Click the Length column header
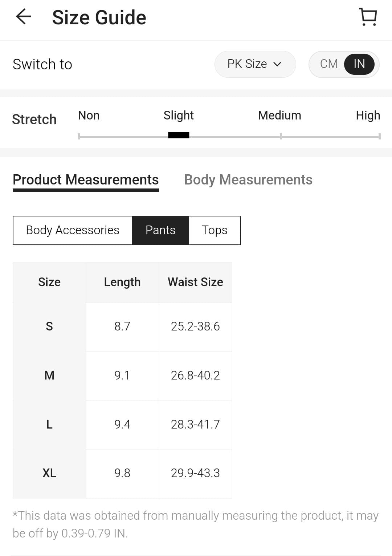392x556 pixels. pos(122,282)
